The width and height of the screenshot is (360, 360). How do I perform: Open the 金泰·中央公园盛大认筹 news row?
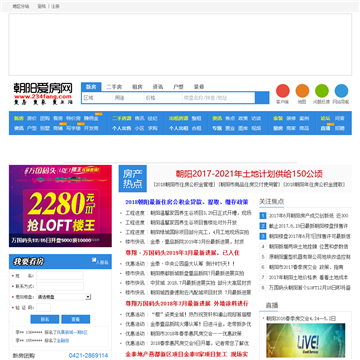click(180, 264)
